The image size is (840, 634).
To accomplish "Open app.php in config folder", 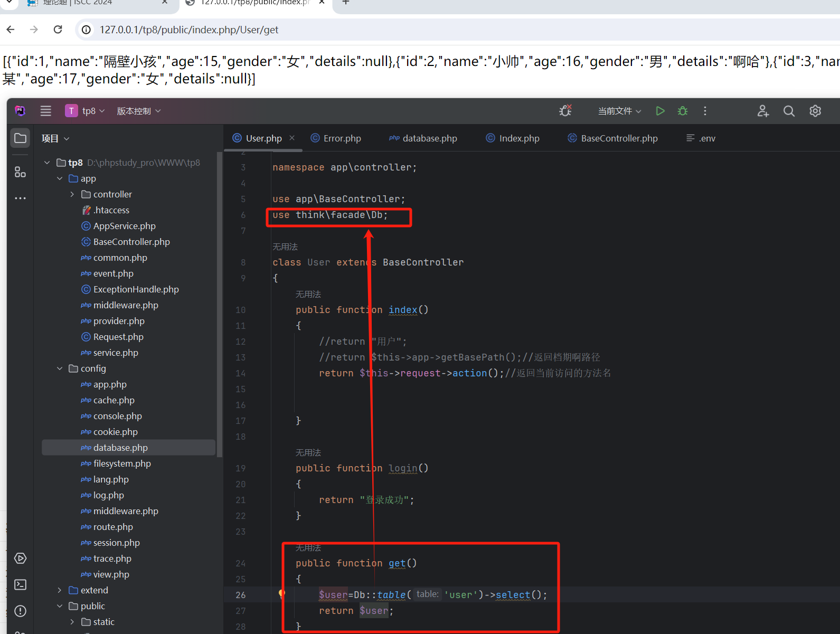I will 103,384.
